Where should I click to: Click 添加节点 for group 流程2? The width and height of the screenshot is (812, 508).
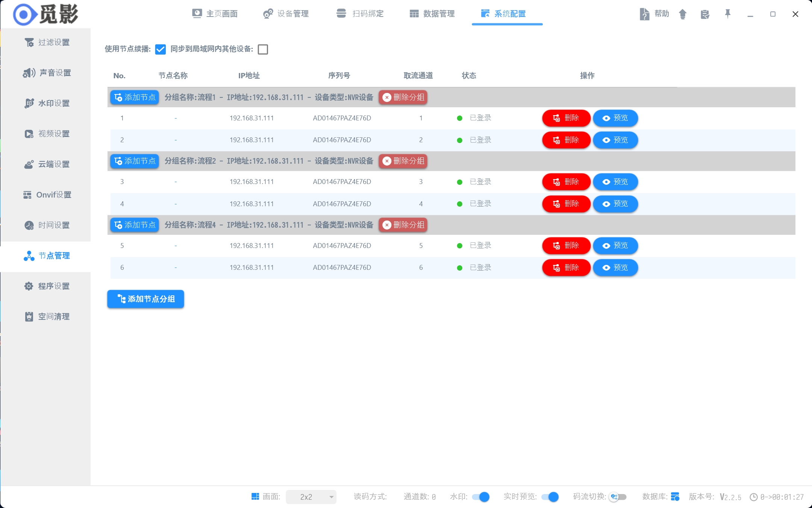135,161
